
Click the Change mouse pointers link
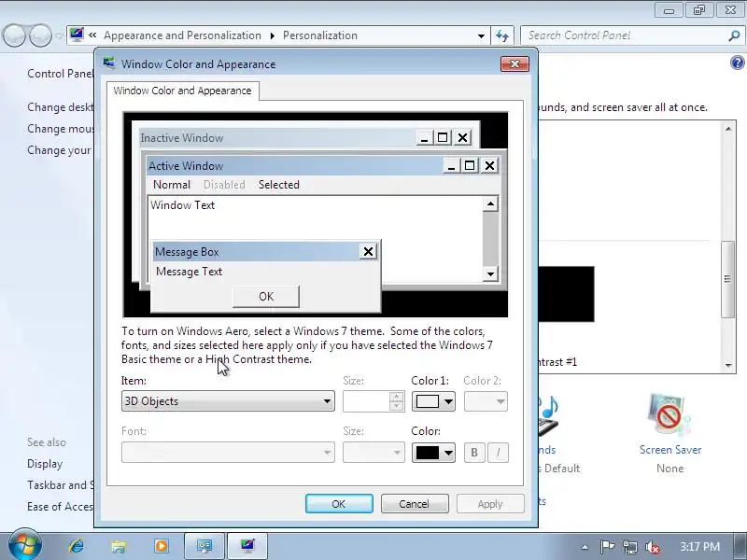(60, 129)
